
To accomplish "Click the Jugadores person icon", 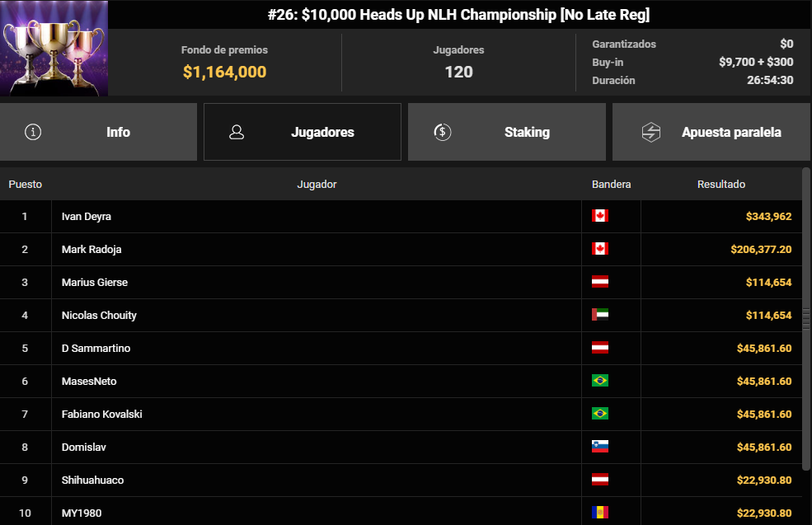I will click(237, 132).
